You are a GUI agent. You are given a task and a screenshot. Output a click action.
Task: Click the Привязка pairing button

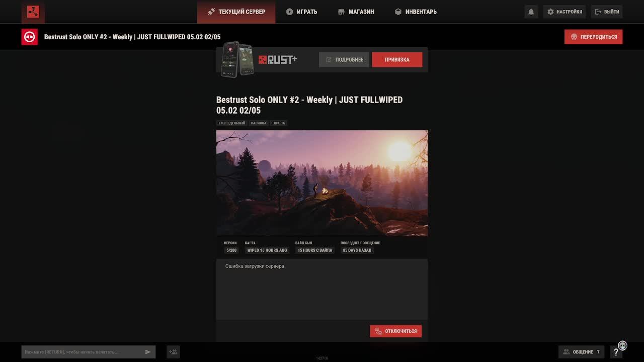click(397, 59)
